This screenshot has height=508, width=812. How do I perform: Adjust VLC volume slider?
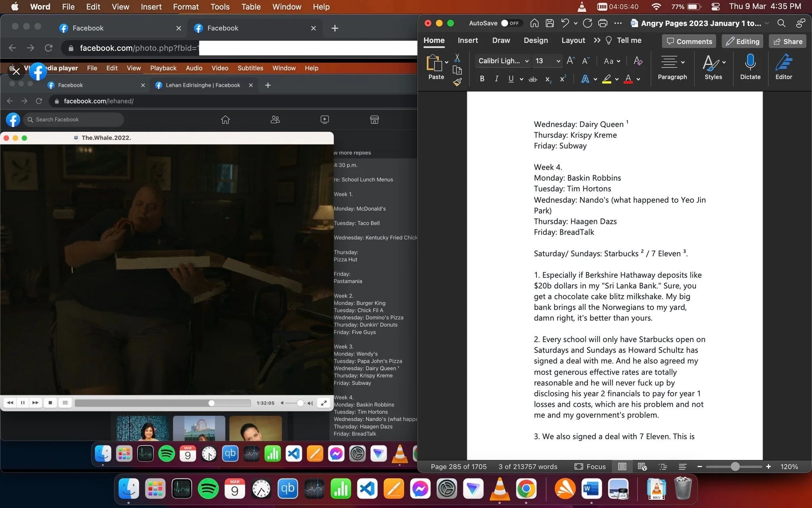pos(295,403)
